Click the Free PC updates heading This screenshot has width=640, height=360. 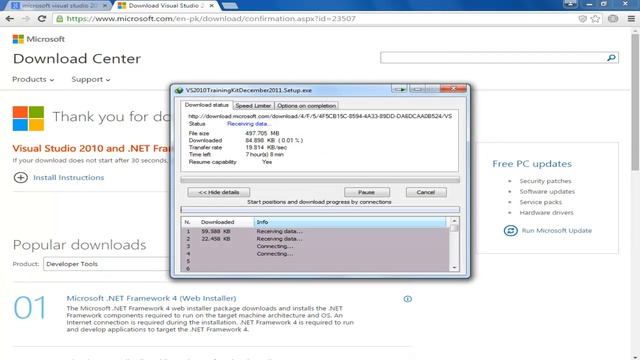point(532,164)
